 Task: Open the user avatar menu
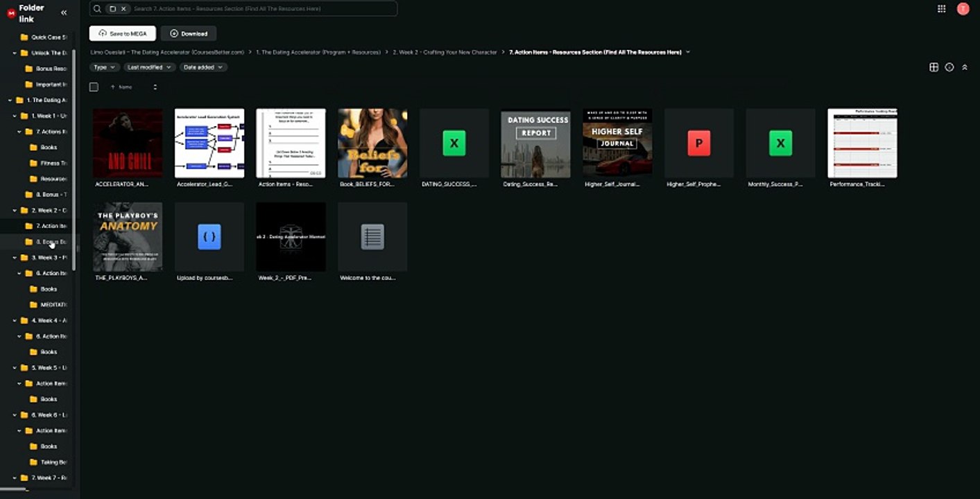pos(963,8)
